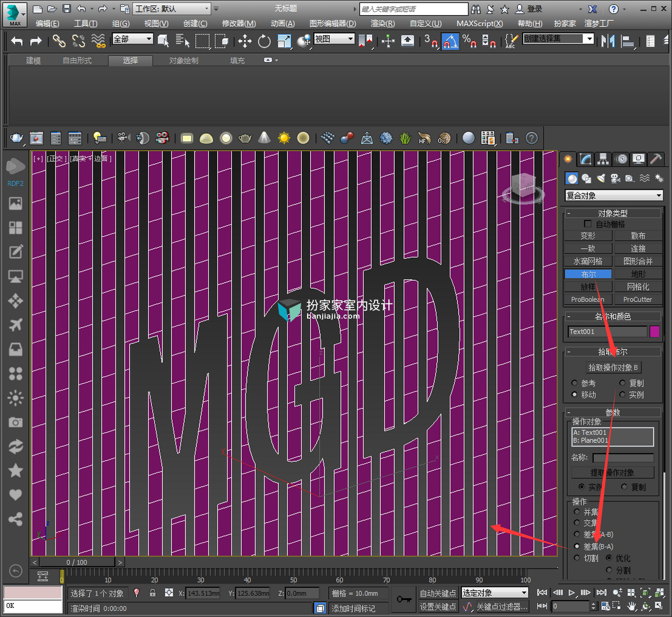Collapse the 参数 rollout
672x617 pixels.
tap(612, 413)
